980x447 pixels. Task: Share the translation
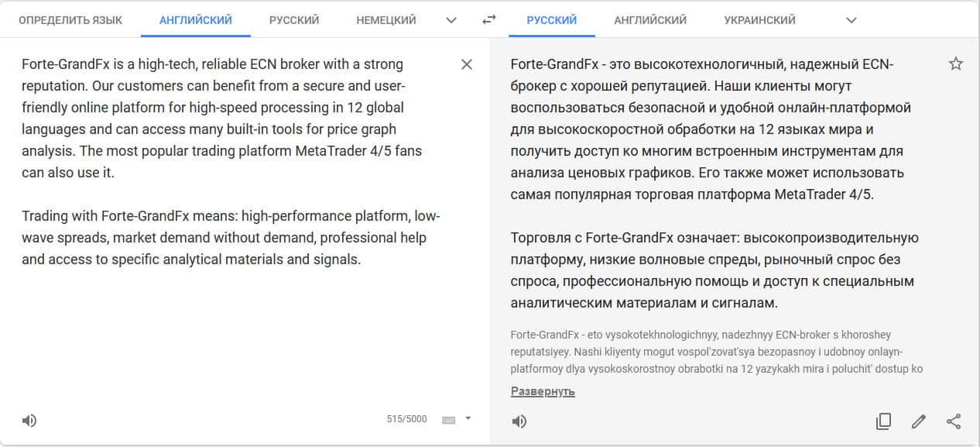[954, 421]
